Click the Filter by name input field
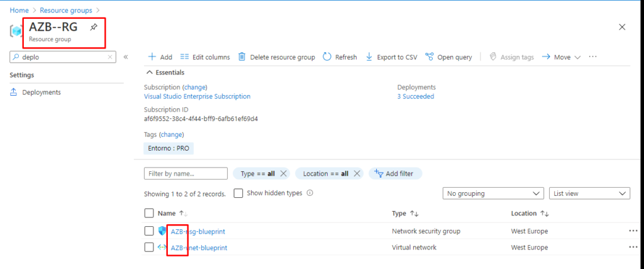 186,174
